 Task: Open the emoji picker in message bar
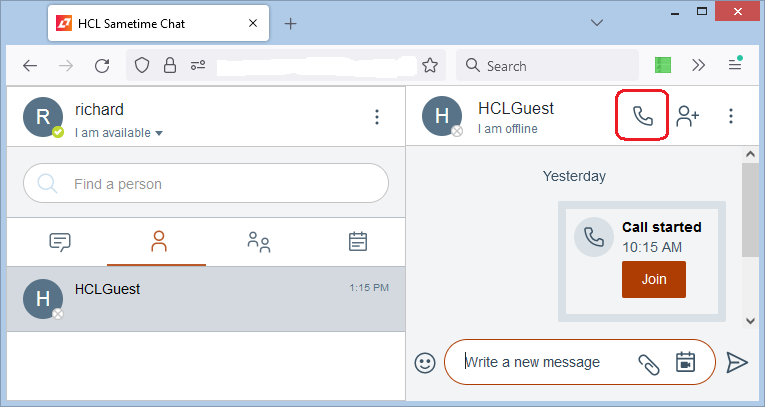425,363
